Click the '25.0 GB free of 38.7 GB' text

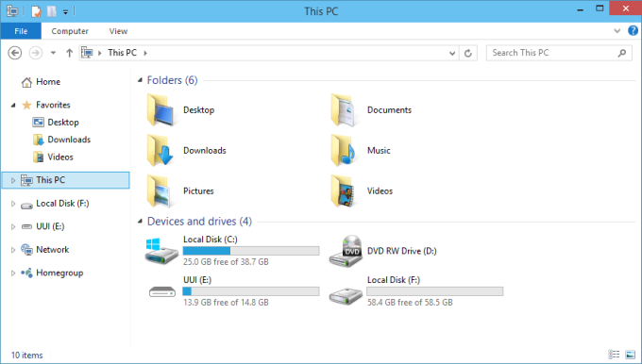(x=226, y=262)
